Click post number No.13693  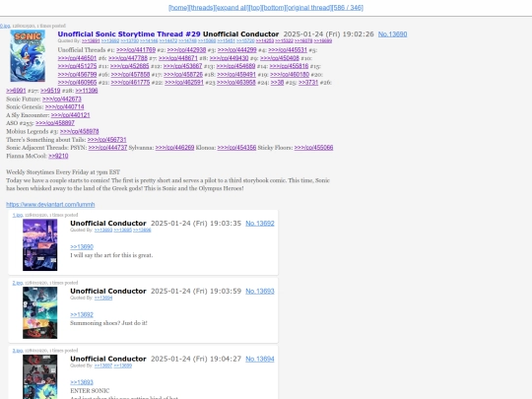click(260, 291)
